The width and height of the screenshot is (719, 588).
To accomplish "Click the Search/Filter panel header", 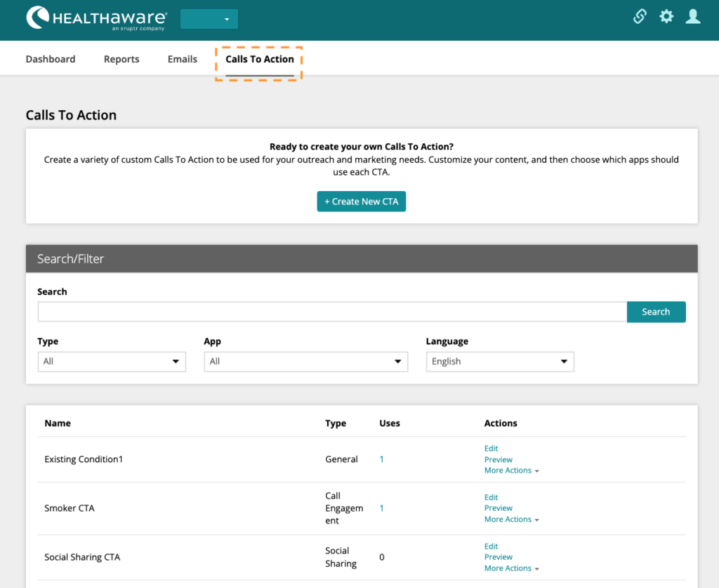I will coord(362,259).
